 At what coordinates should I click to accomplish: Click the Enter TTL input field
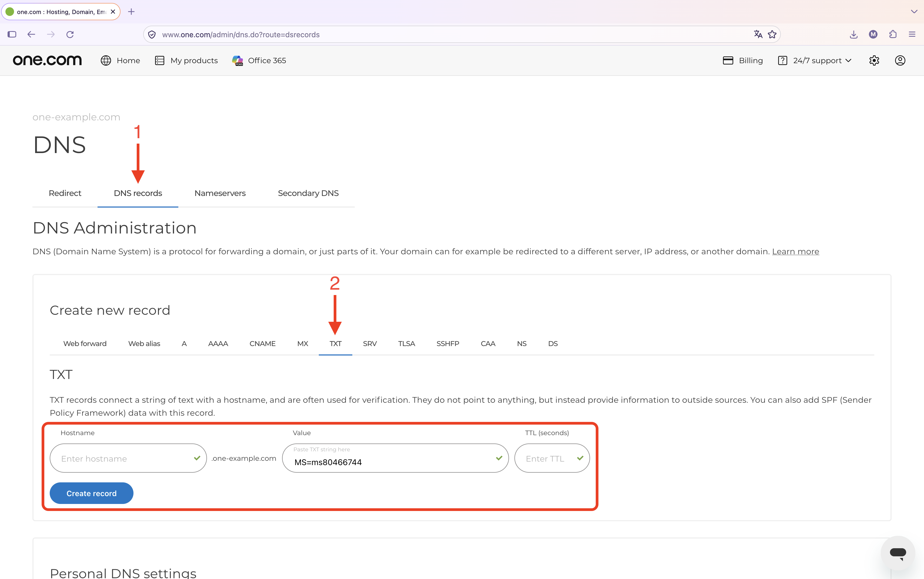pyautogui.click(x=552, y=458)
